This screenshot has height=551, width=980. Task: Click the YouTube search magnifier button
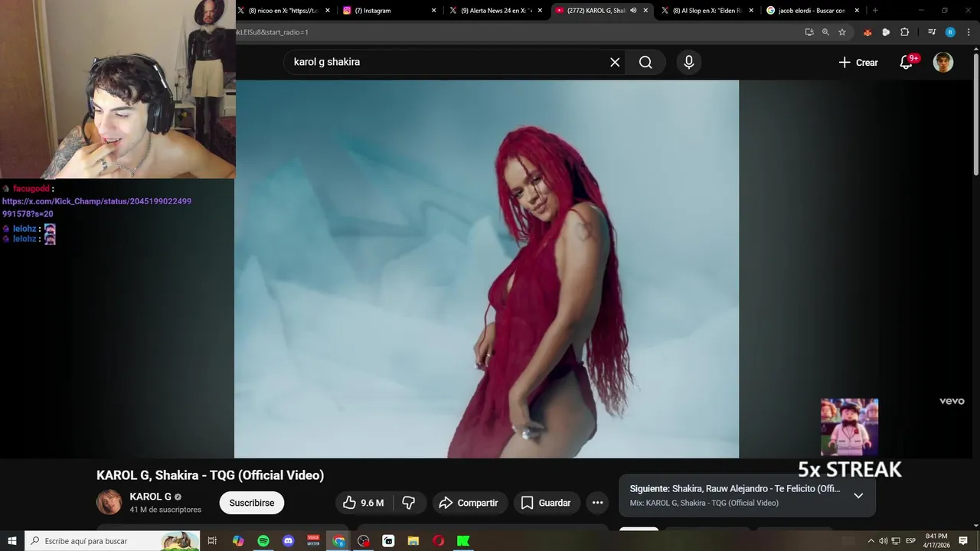pos(645,62)
